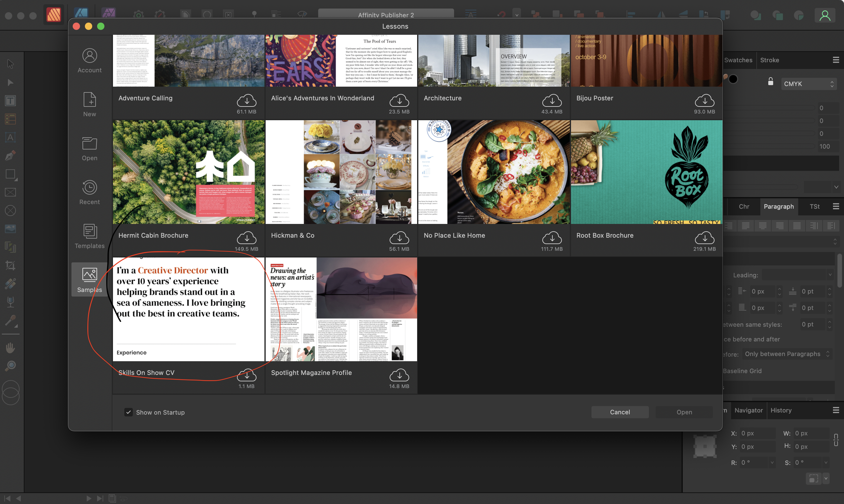The width and height of the screenshot is (844, 504).
Task: Switch to the Navigator tab
Action: coord(748,410)
